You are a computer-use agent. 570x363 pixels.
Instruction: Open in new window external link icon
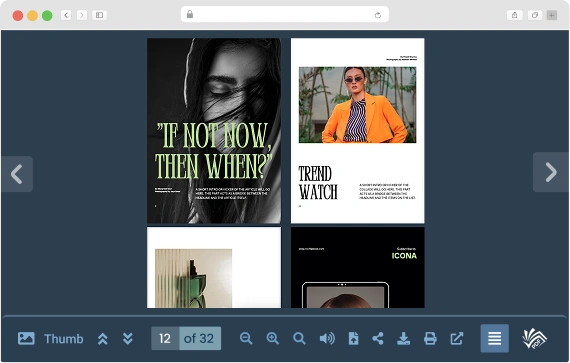click(x=457, y=338)
